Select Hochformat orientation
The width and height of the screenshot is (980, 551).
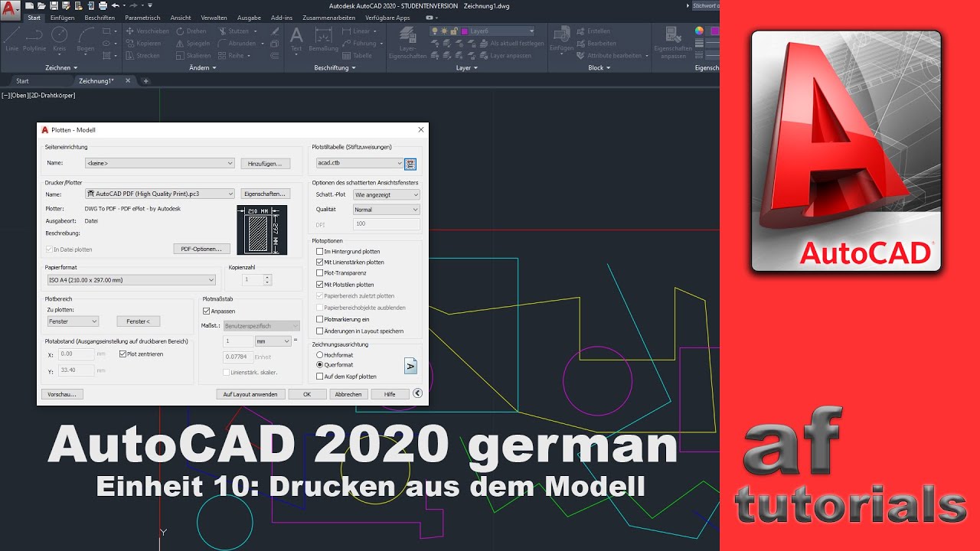320,355
